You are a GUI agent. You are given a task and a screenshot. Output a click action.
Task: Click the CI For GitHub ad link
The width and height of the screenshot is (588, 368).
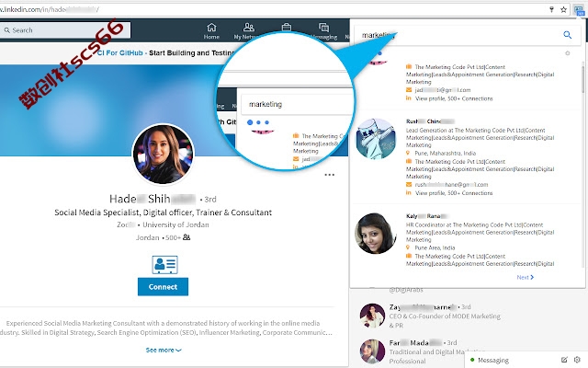point(120,53)
